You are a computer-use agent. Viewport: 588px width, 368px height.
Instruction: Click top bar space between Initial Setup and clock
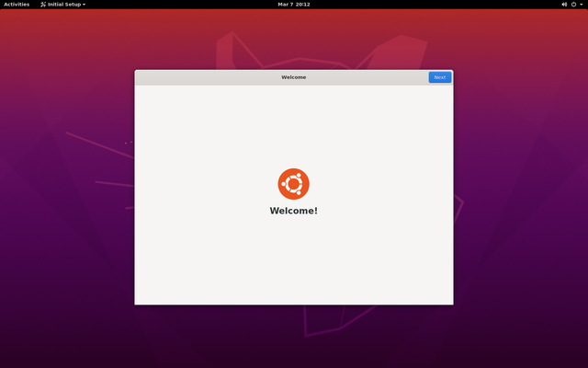[184, 5]
